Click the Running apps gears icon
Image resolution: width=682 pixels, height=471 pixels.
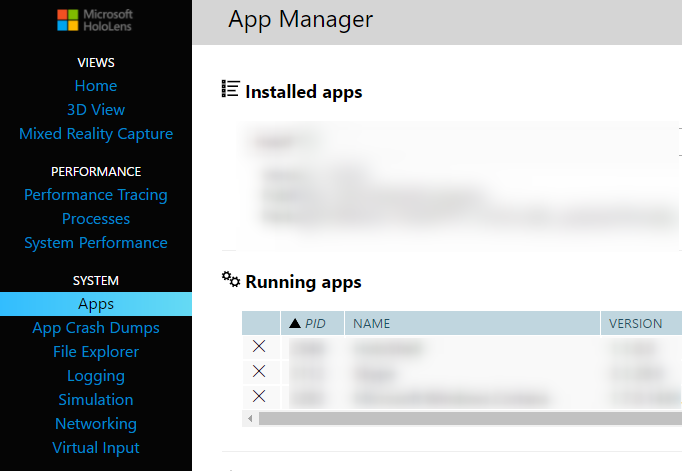[x=230, y=279]
